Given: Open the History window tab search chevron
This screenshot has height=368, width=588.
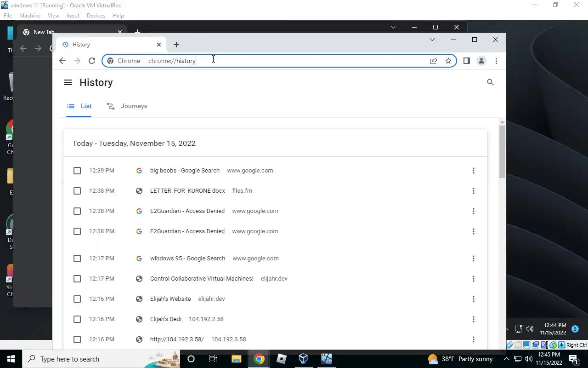Looking at the screenshot, I should 432,40.
